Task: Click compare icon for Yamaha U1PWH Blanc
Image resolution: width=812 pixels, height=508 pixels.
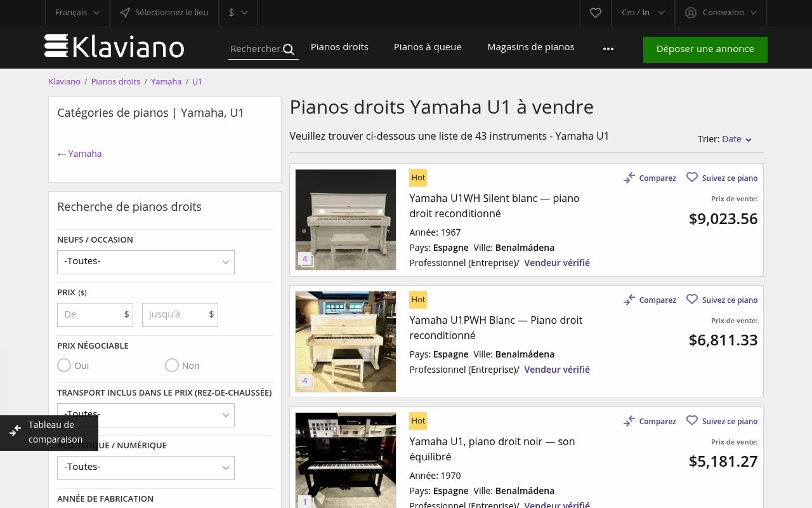Action: (x=629, y=300)
